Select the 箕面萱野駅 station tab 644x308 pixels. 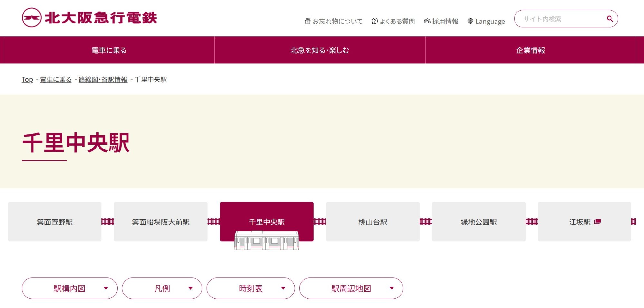55,222
